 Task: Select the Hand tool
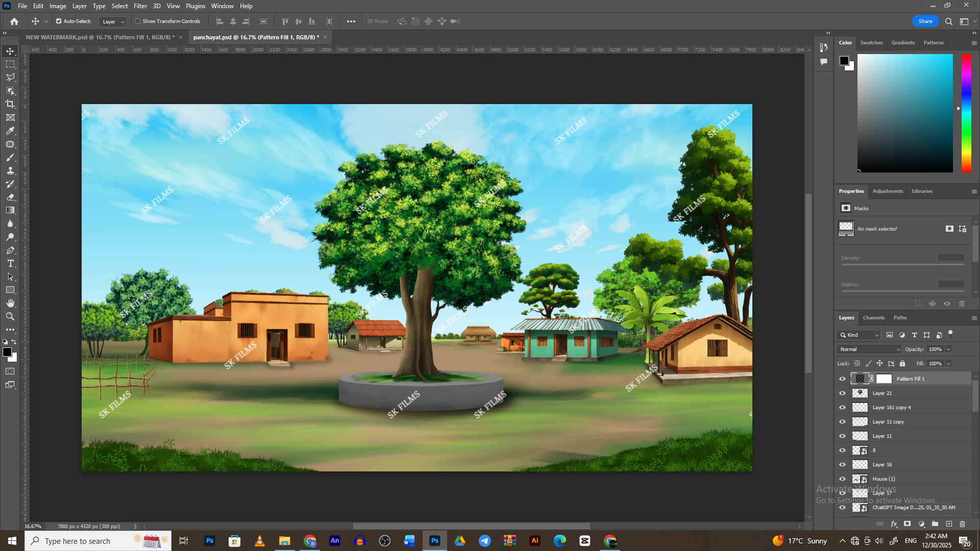click(10, 303)
